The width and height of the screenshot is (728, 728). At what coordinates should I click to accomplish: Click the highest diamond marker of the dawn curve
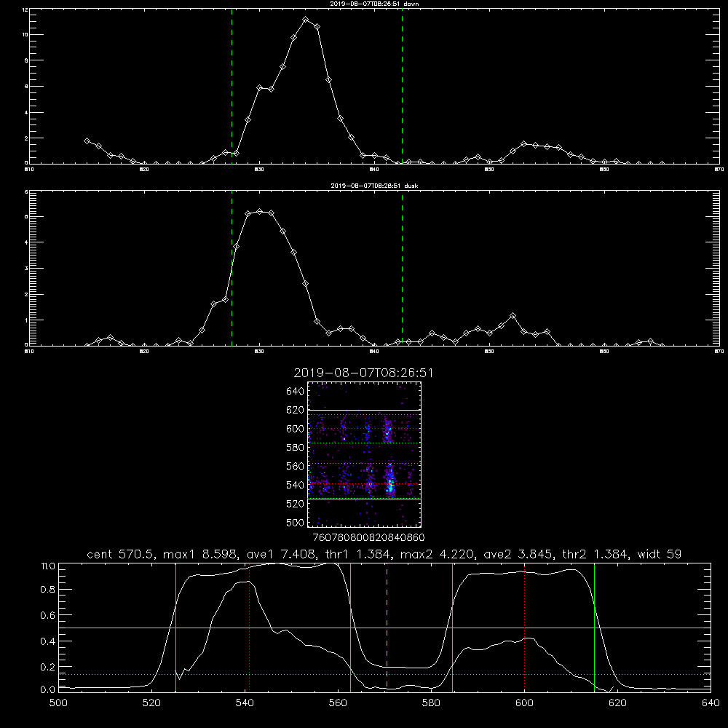(306, 20)
